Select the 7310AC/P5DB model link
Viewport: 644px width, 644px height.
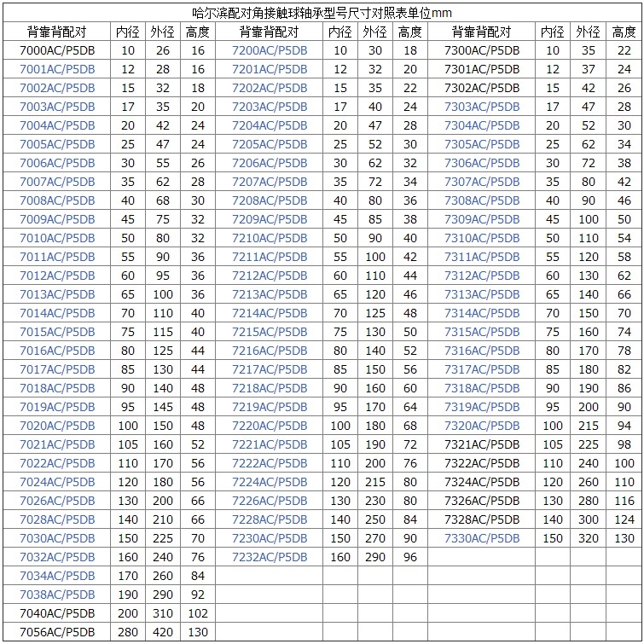tap(482, 238)
